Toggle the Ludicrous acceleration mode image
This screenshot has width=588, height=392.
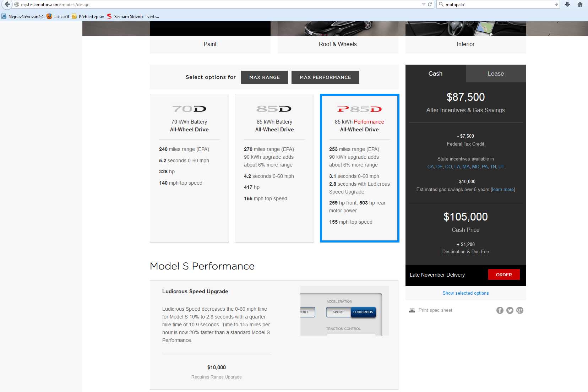[x=363, y=312]
